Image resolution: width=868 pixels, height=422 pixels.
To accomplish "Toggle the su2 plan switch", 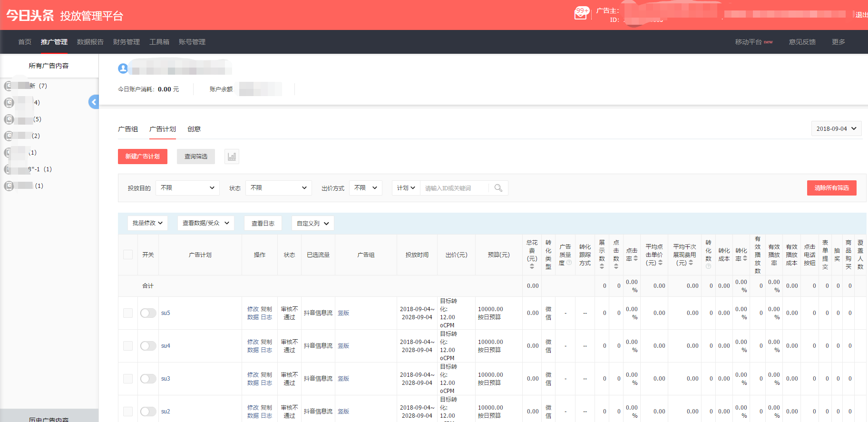I will (148, 412).
